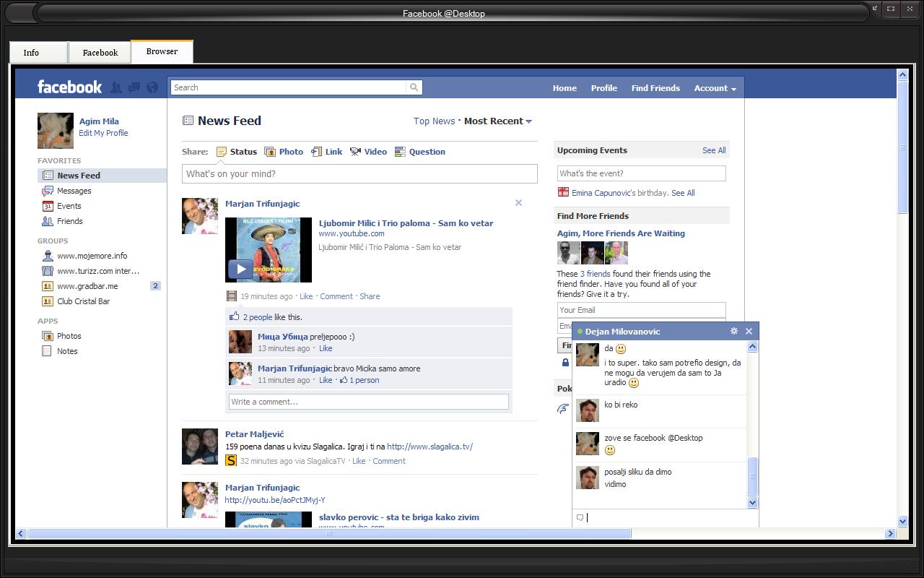
Task: Click the Write a comment field
Action: pyautogui.click(x=369, y=402)
